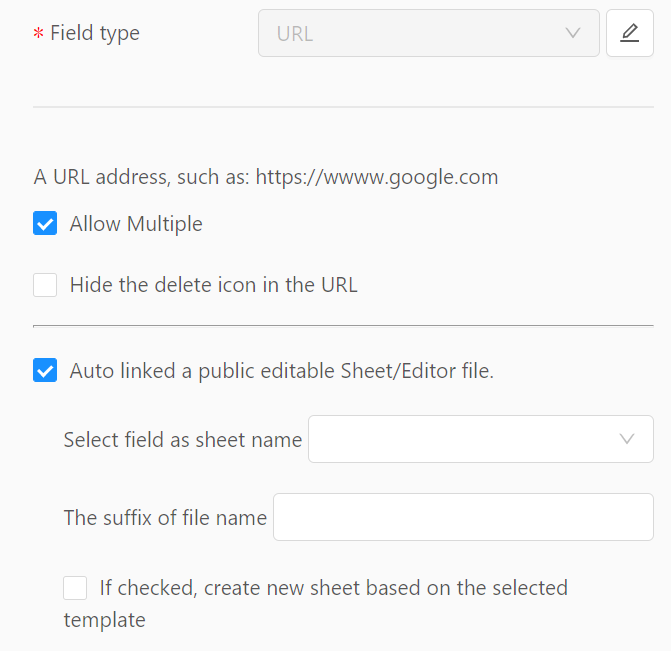Viewport: 671px width, 651px height.
Task: Click the Hide the delete icon label text
Action: point(214,285)
